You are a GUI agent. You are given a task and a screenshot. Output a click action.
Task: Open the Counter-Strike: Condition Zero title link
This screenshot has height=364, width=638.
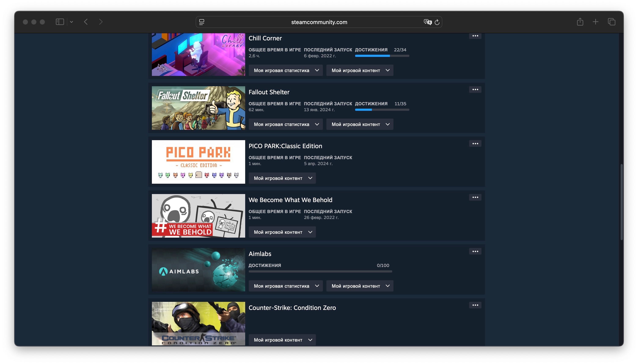click(292, 308)
